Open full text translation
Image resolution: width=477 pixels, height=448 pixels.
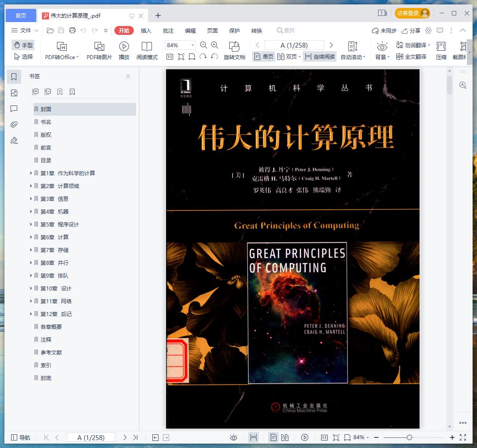411,56
